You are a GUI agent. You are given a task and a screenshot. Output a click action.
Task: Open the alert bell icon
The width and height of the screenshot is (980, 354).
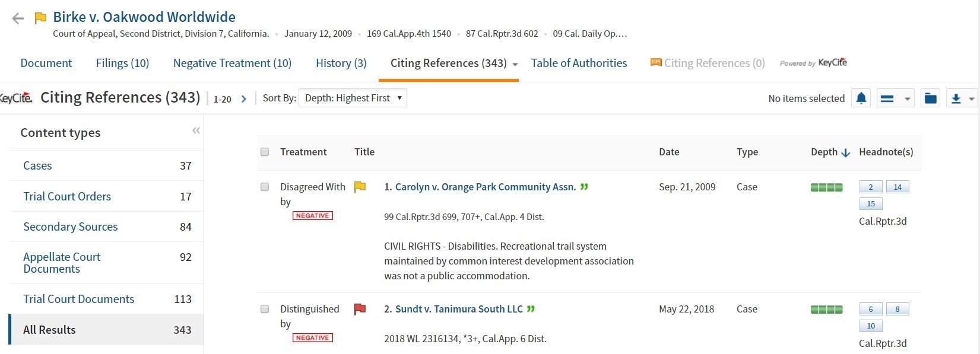[861, 98]
